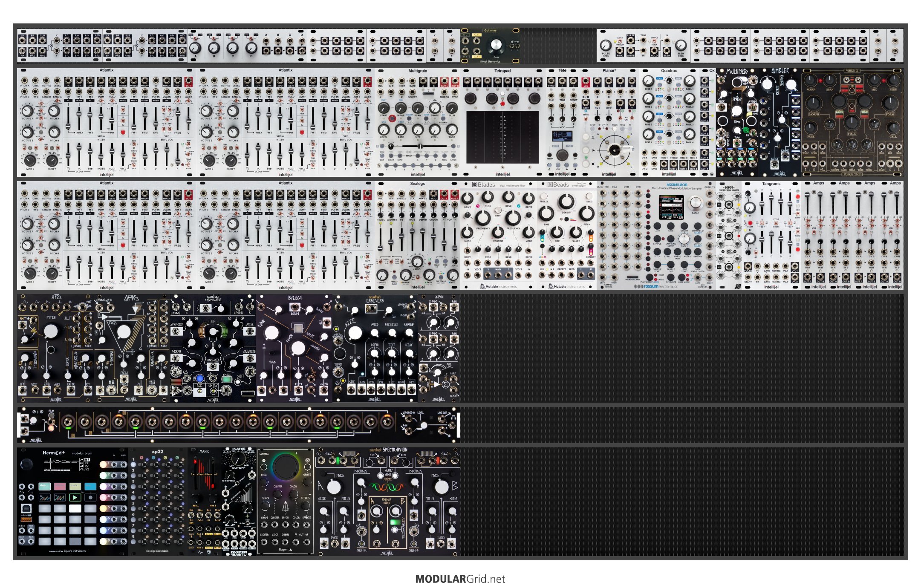Click the SAVE button on Assimil8or
The image size is (921, 588).
tap(671, 226)
